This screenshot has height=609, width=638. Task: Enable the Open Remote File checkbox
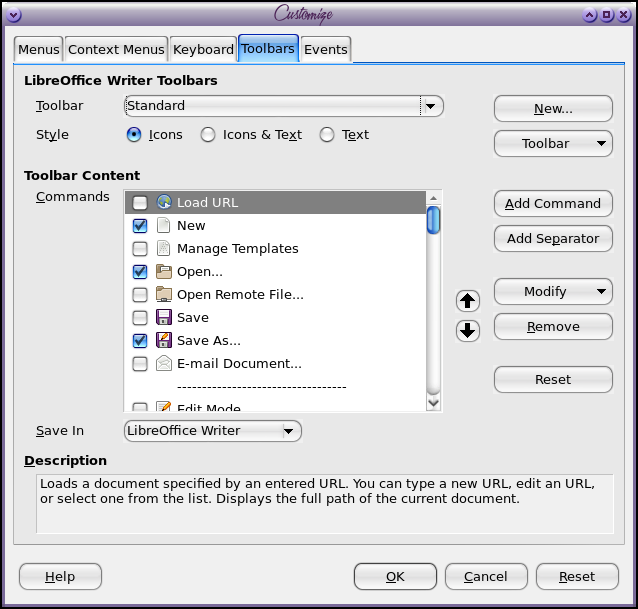[x=140, y=295]
